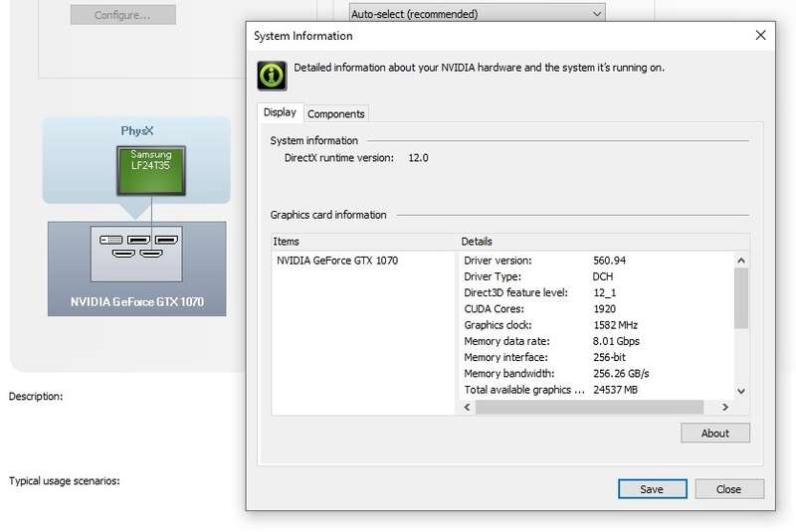The width and height of the screenshot is (796, 532).
Task: Click the PhysX label in the diagram
Action: coord(137,131)
